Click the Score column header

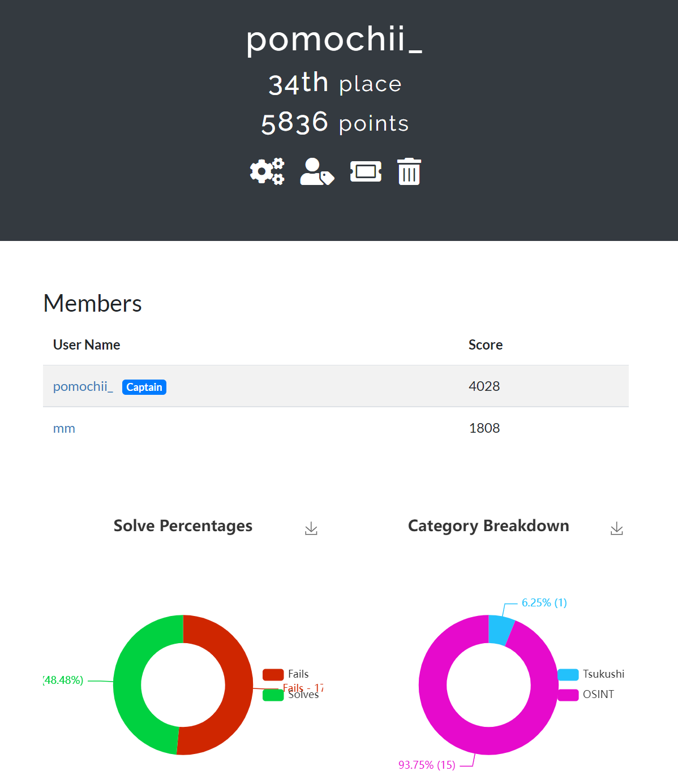486,345
